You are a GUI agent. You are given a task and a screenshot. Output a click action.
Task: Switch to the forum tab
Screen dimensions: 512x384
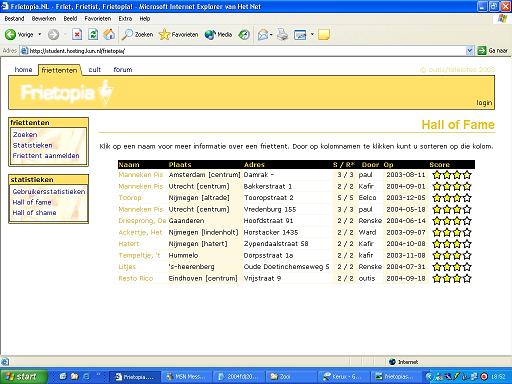[x=123, y=70]
